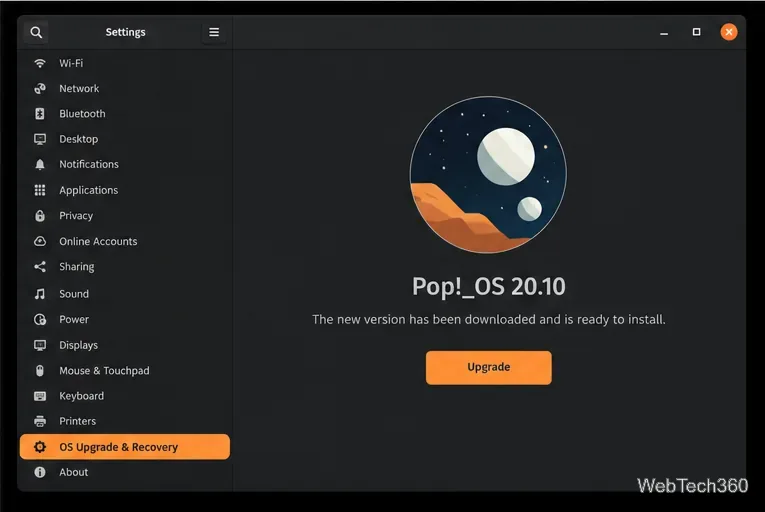Image resolution: width=765 pixels, height=512 pixels.
Task: Select Displays label in sidebar
Action: click(79, 345)
